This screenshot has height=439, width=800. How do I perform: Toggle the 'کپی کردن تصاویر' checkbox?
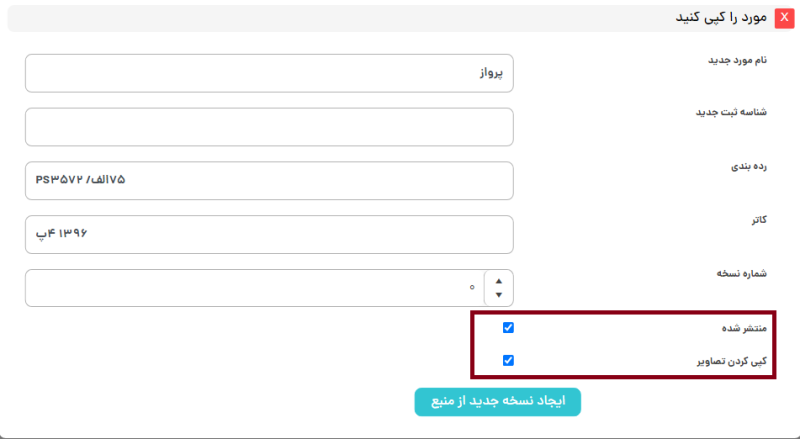[508, 360]
